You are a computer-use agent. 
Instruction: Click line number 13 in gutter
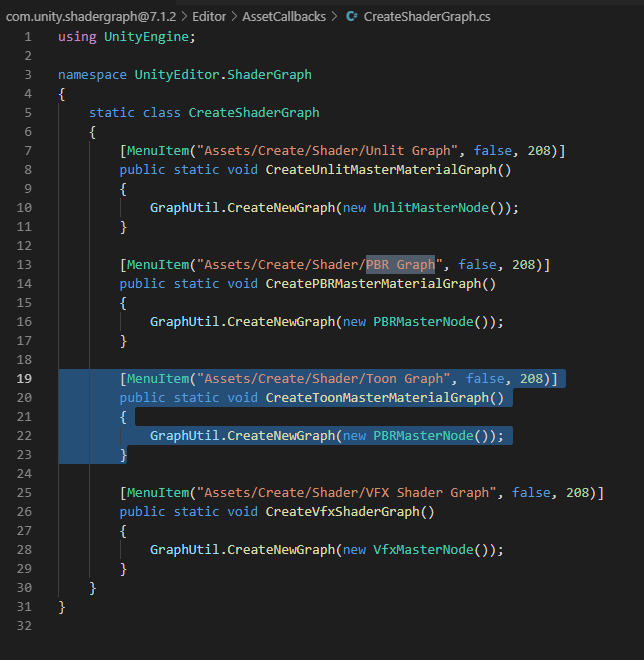pyautogui.click(x=24, y=265)
